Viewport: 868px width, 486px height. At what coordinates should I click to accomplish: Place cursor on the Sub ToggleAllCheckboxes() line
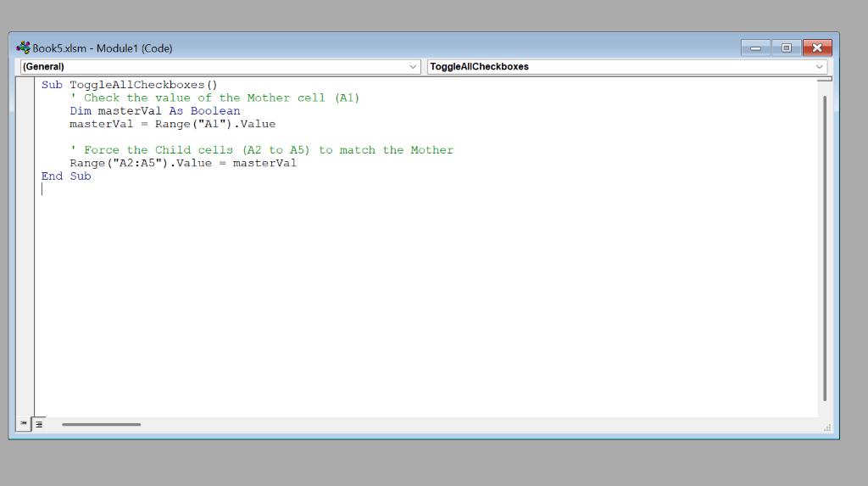click(130, 85)
